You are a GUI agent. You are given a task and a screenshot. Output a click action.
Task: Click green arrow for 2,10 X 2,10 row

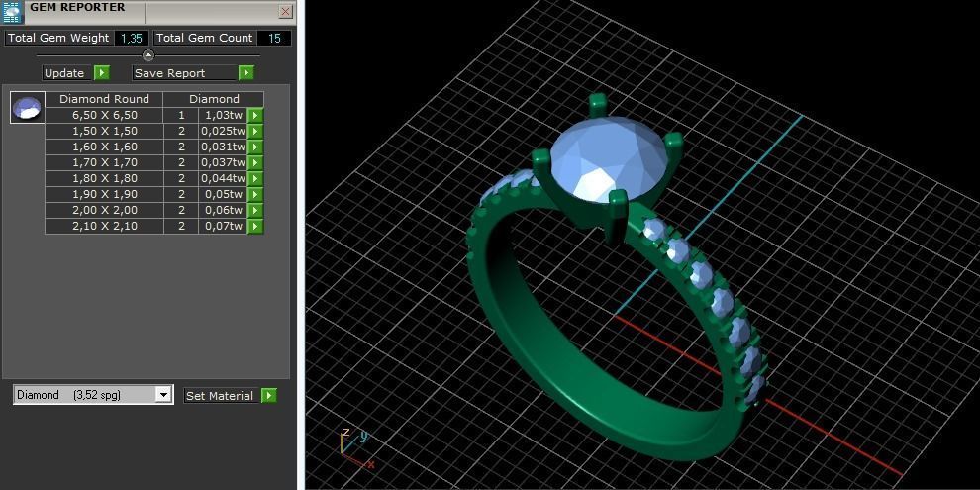point(255,226)
